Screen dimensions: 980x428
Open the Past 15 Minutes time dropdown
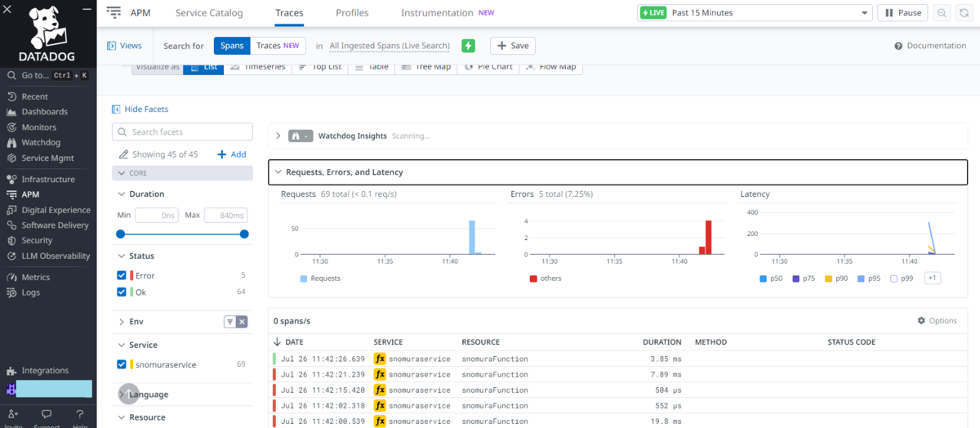[x=755, y=13]
